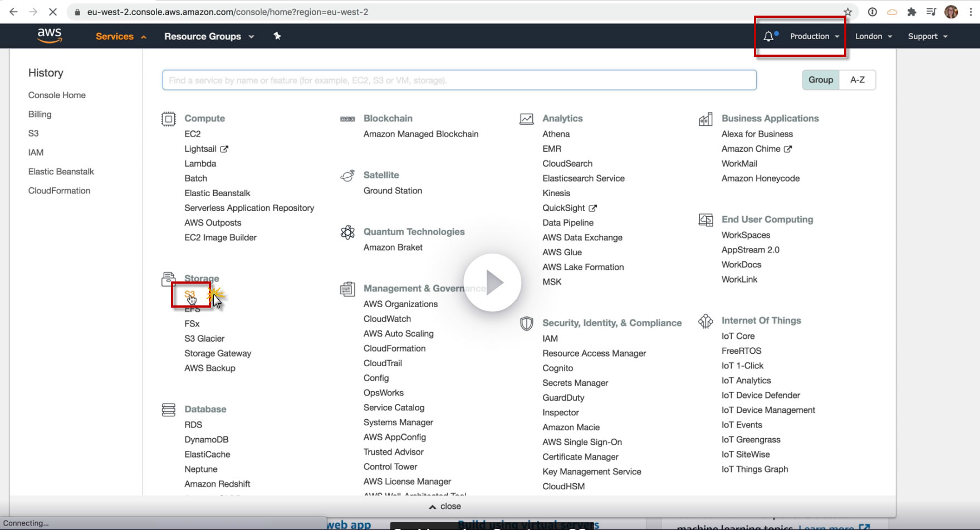Screen dimensions: 980x530
Task: Switch to A-Z view
Action: (x=857, y=80)
